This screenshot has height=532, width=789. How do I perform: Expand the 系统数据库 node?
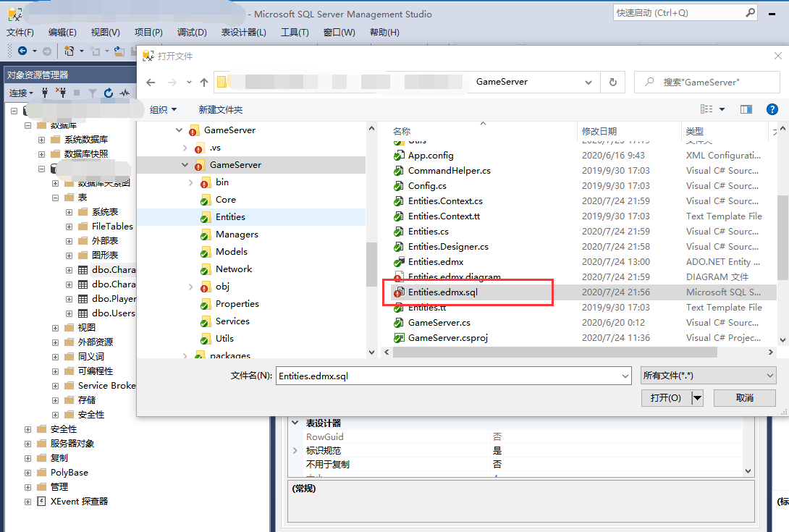click(41, 140)
